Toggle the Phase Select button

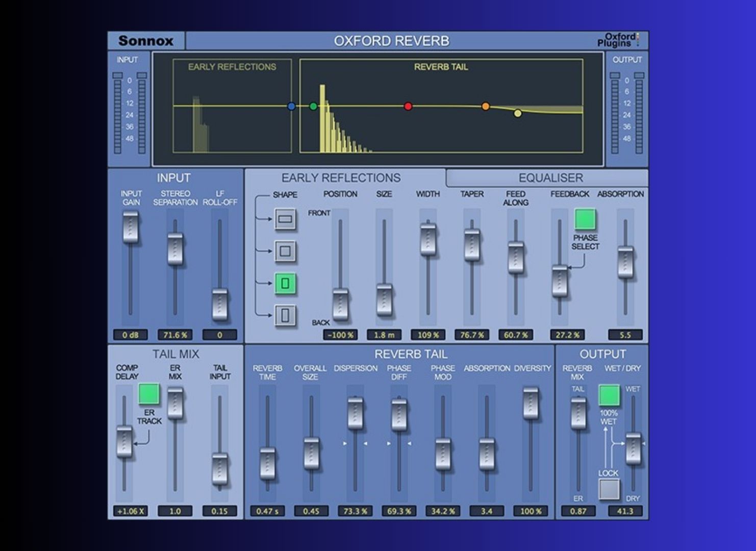tap(585, 219)
